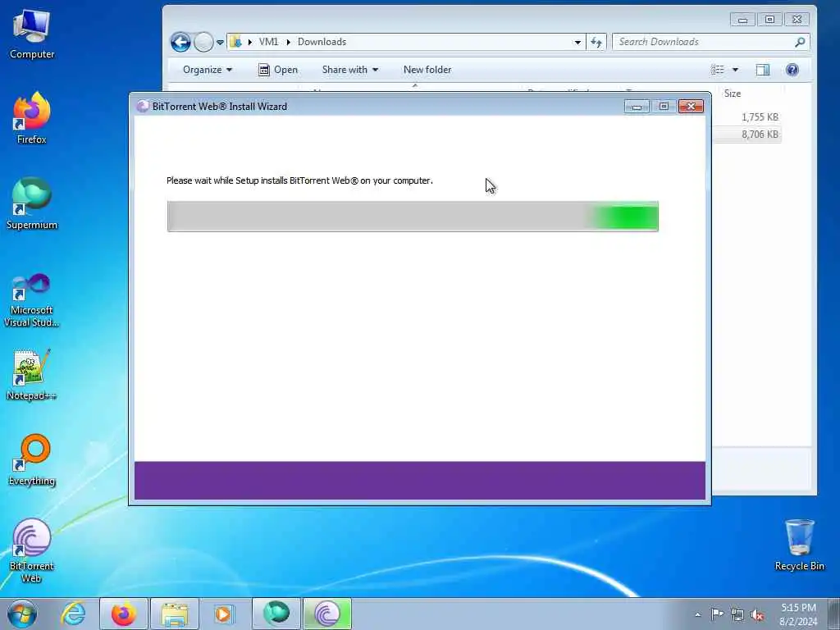Click the Explorer refresh button
840x630 pixels.
[x=596, y=42]
